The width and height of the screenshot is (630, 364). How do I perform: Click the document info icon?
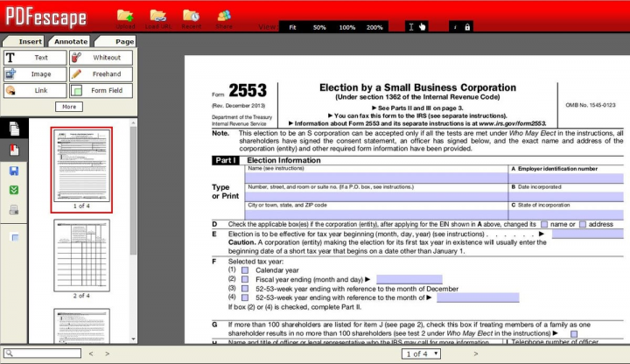[x=455, y=27]
